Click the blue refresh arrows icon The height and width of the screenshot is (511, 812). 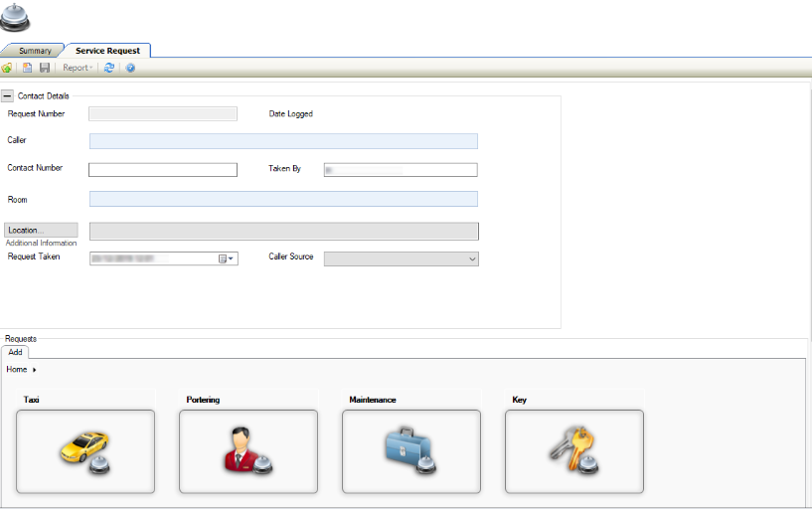click(x=109, y=68)
